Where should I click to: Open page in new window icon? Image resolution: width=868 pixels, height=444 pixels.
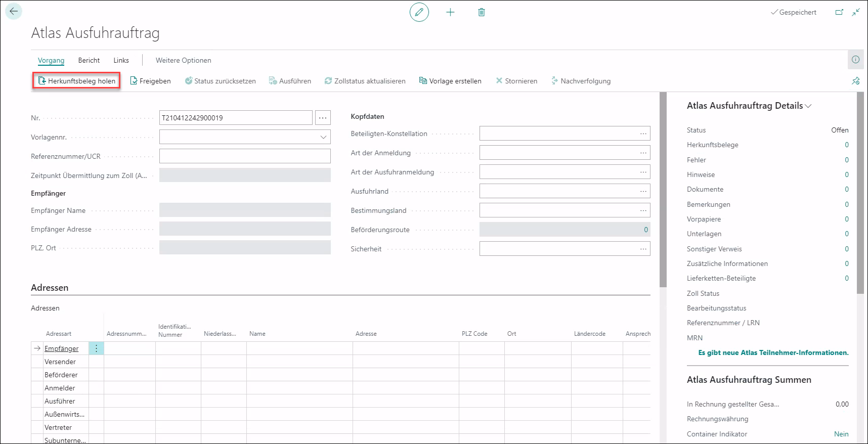coord(839,12)
